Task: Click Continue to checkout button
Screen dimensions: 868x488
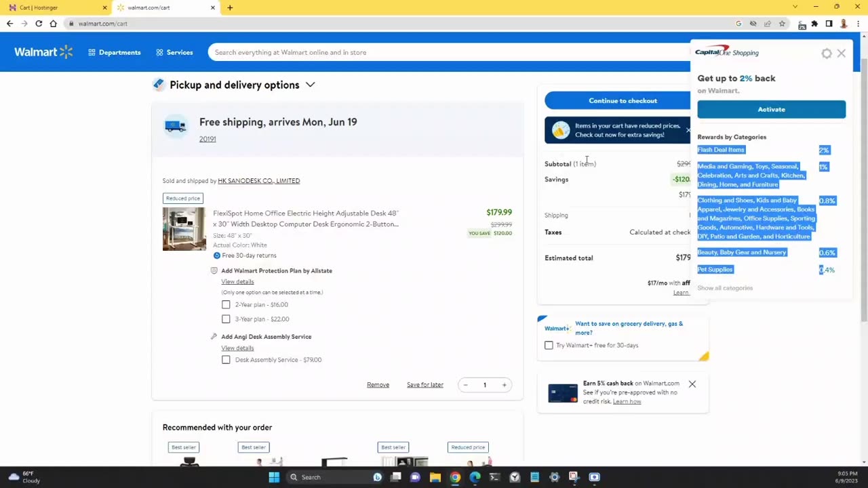Action: [x=623, y=101]
